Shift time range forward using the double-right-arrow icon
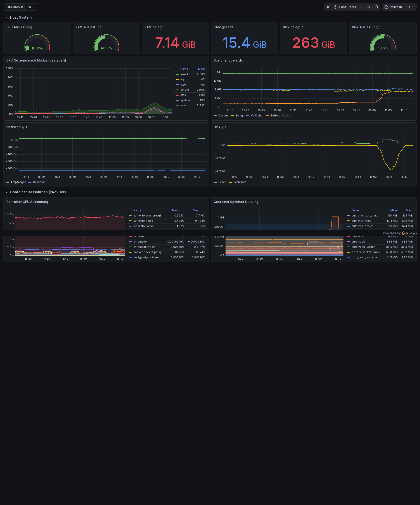 pos(369,7)
